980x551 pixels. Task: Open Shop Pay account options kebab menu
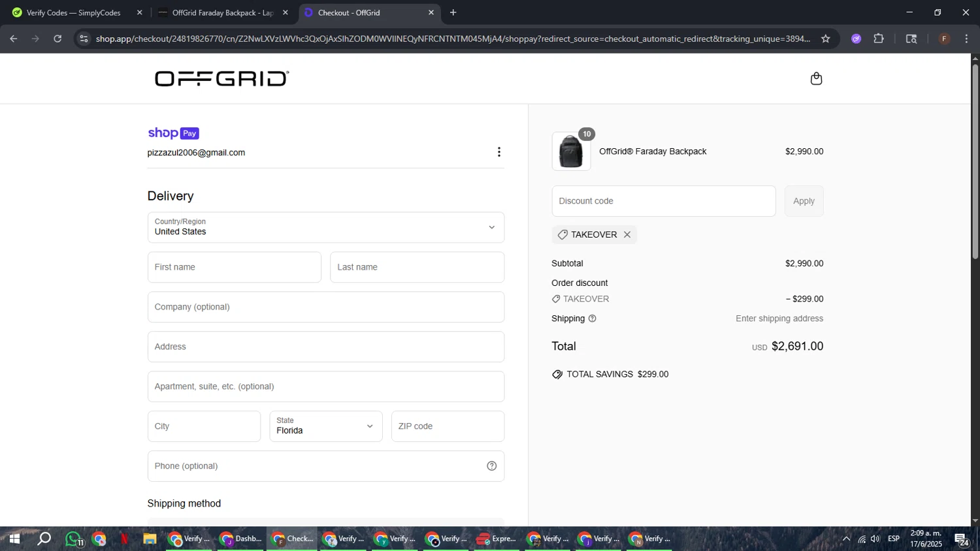pos(499,152)
